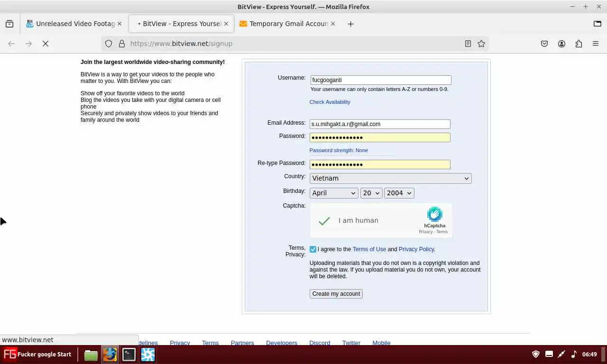Select the Firefox taskbar icon
This screenshot has width=607, height=364.
[110, 355]
